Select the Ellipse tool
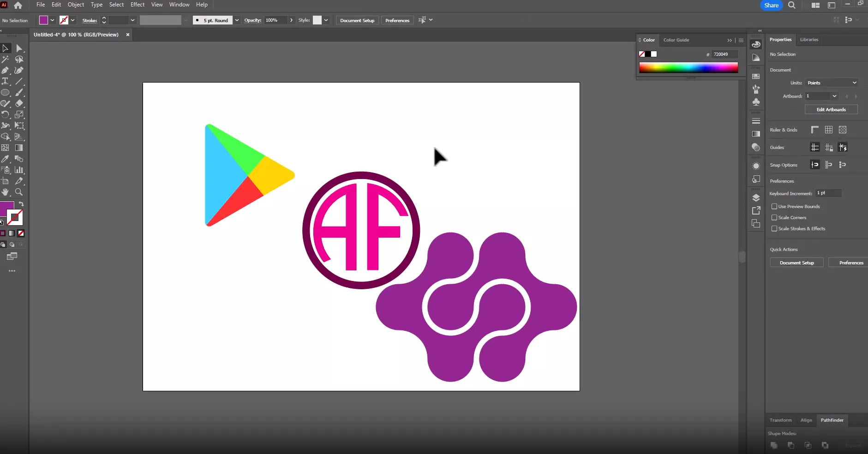Image resolution: width=868 pixels, height=454 pixels. point(6,92)
